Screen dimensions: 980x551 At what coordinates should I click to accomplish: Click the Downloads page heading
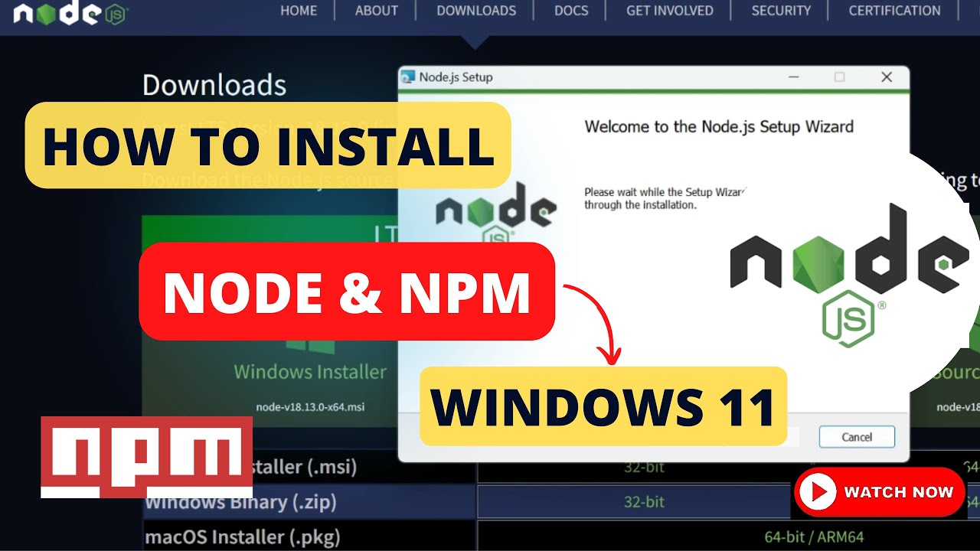pyautogui.click(x=214, y=85)
